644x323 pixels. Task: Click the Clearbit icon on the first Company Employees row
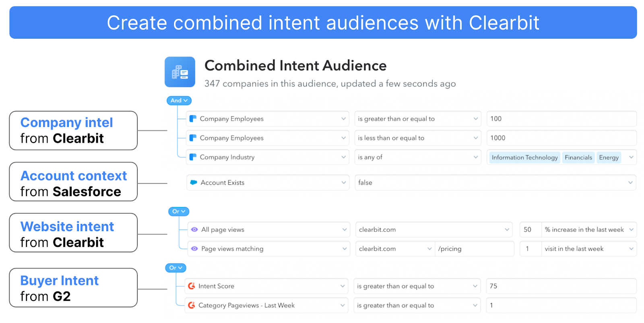point(193,118)
